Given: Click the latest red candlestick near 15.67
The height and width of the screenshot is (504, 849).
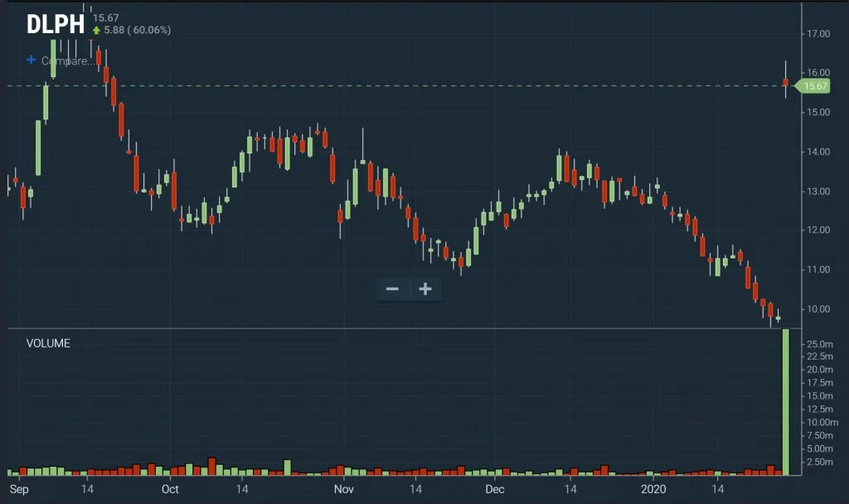Looking at the screenshot, I should (x=785, y=82).
